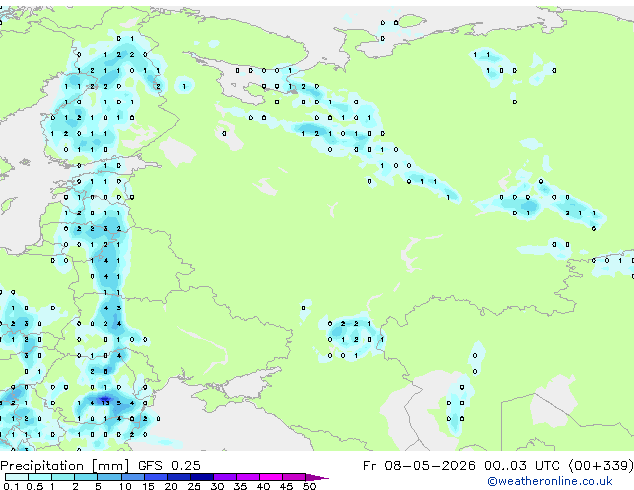Click the over-50 arrow at legend end
This screenshot has height=490, width=634.
[317, 477]
